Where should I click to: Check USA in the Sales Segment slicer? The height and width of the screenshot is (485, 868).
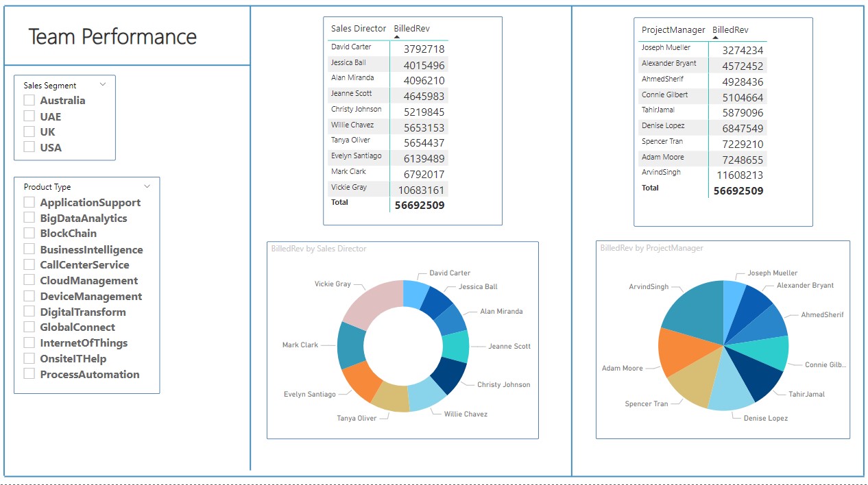pyautogui.click(x=29, y=147)
